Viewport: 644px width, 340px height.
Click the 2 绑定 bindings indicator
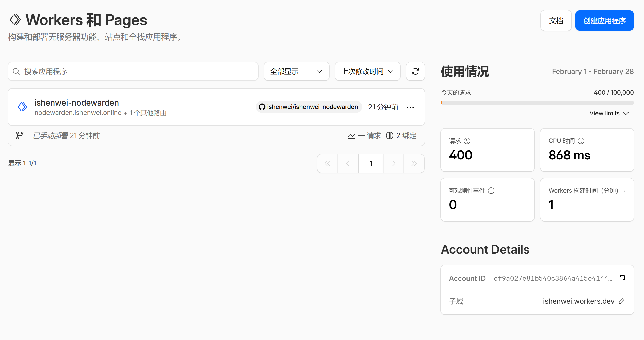(401, 135)
